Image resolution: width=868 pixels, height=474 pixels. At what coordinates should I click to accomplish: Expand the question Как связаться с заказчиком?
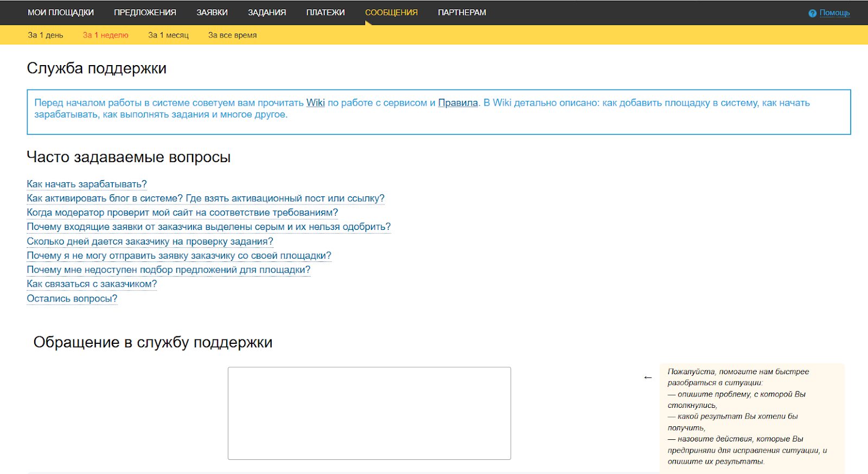pyautogui.click(x=92, y=284)
